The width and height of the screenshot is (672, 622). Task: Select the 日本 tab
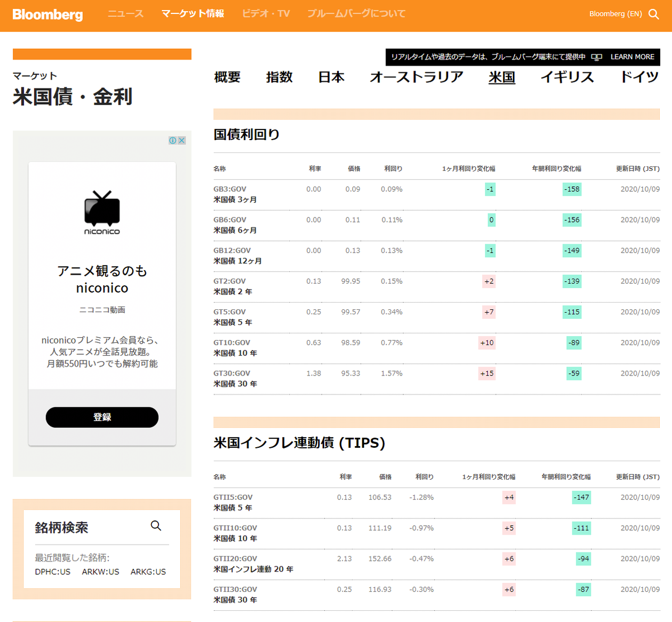pos(332,77)
